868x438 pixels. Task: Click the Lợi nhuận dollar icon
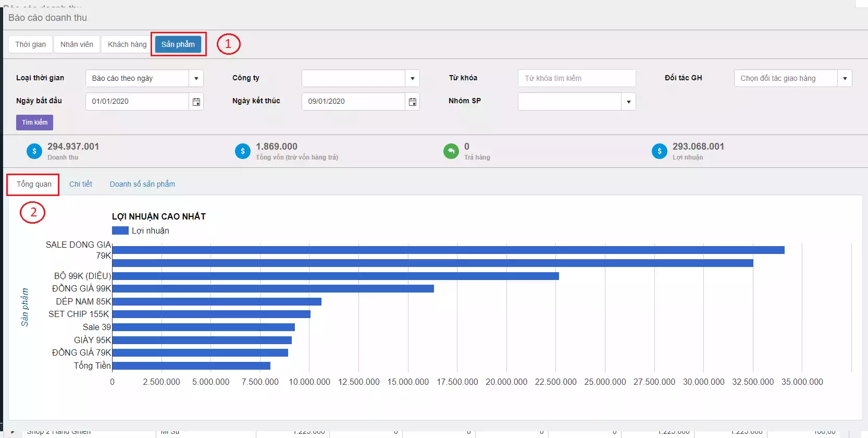[660, 151]
